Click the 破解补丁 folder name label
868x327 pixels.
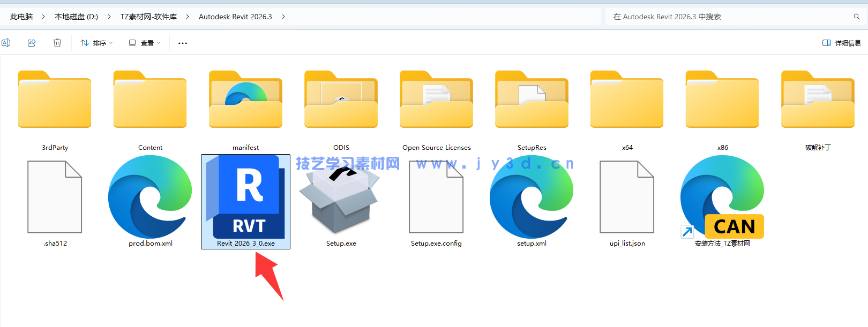(818, 148)
